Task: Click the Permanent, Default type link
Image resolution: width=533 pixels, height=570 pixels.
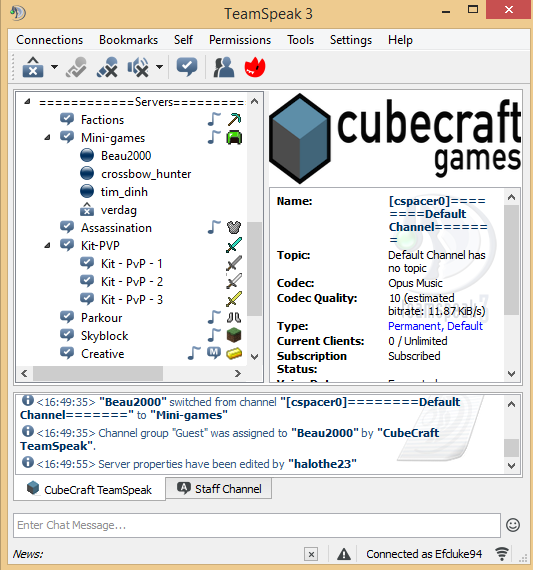Action: point(435,326)
